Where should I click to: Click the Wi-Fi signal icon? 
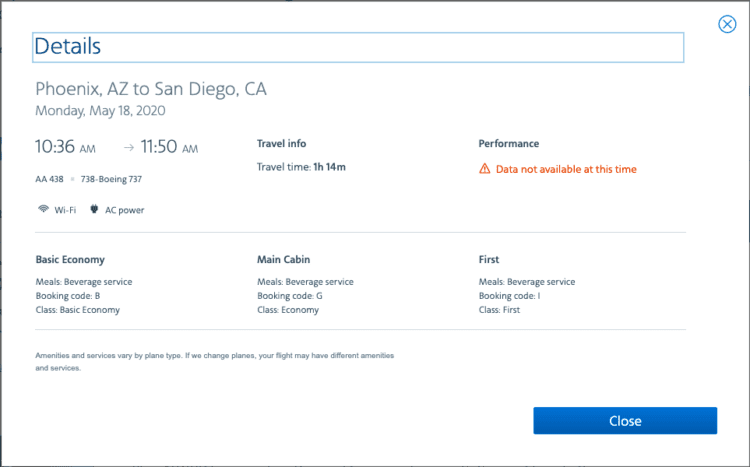point(44,209)
